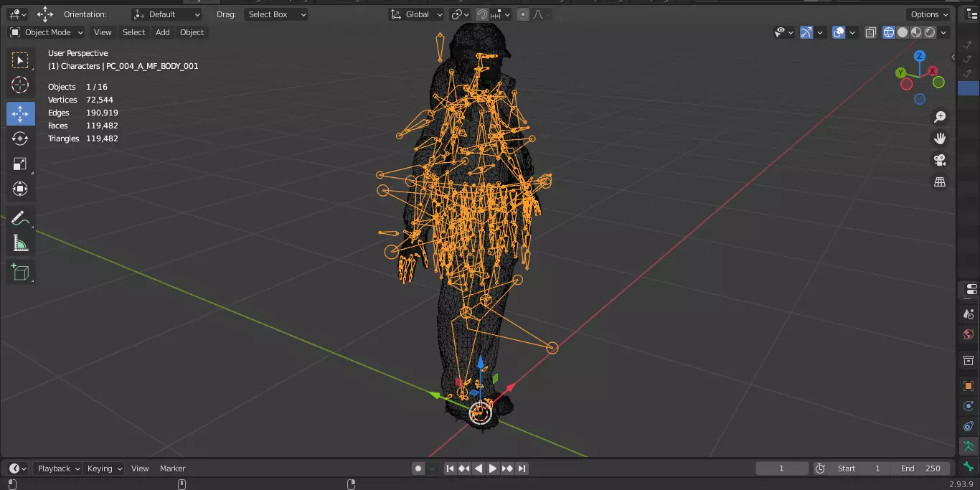Viewport: 980px width, 490px height.
Task: Enable wireframe viewport shading
Action: tap(889, 32)
